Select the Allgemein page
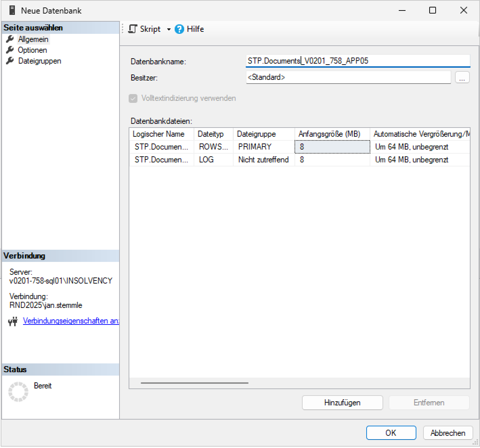 [33, 39]
